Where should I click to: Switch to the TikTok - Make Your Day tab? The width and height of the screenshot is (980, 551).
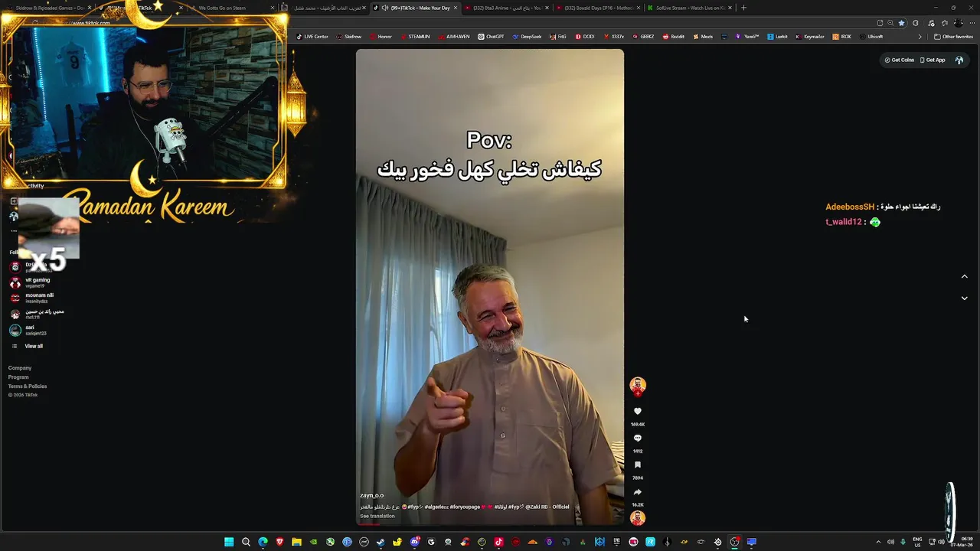[x=416, y=8]
